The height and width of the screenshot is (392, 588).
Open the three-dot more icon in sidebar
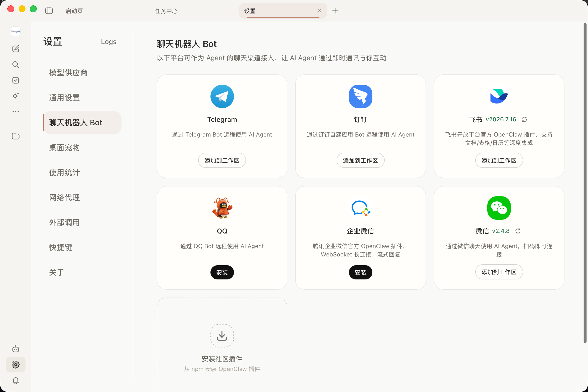click(x=15, y=112)
